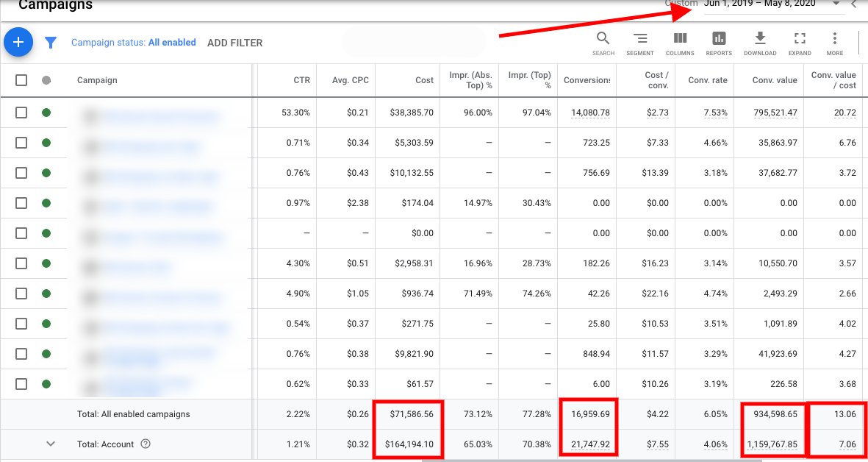Viewport: 868px width, 462px height.
Task: Sort by the Conv. rate column header
Action: click(707, 80)
